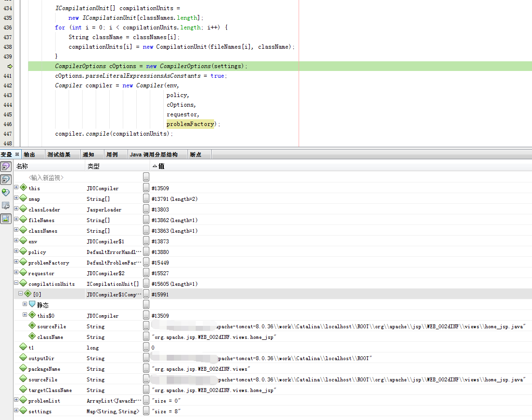Expand the 静态 static fields node
The image size is (532, 420).
[x=25, y=304]
